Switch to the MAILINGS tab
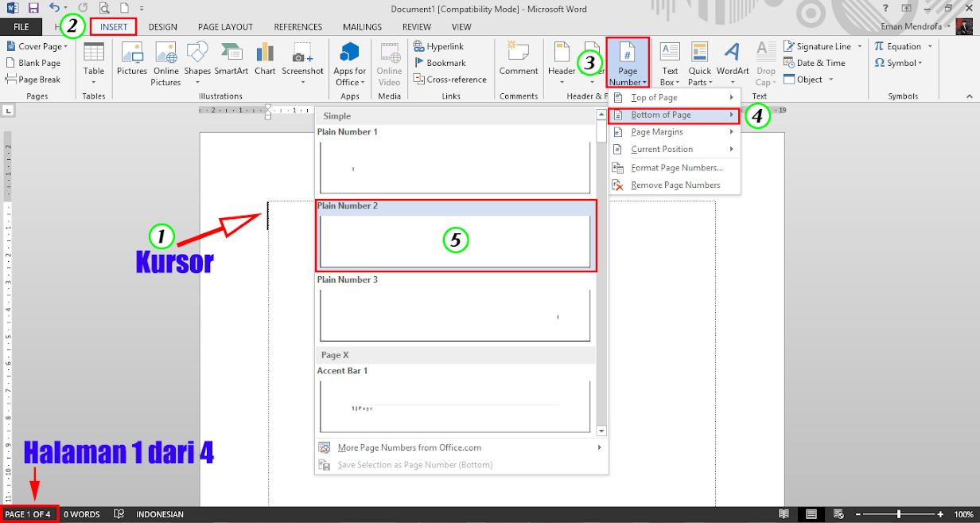This screenshot has height=523, width=980. coord(363,27)
